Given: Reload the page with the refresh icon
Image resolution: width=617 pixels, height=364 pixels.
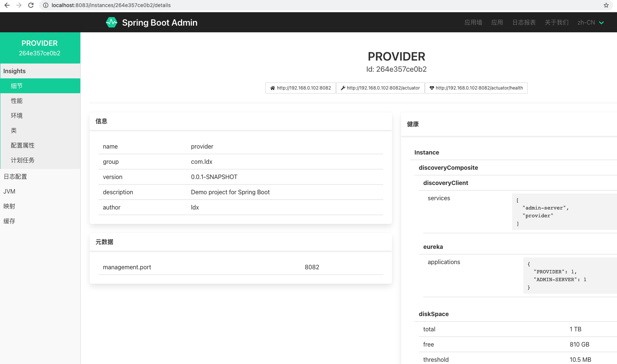Looking at the screenshot, I should (x=31, y=5).
